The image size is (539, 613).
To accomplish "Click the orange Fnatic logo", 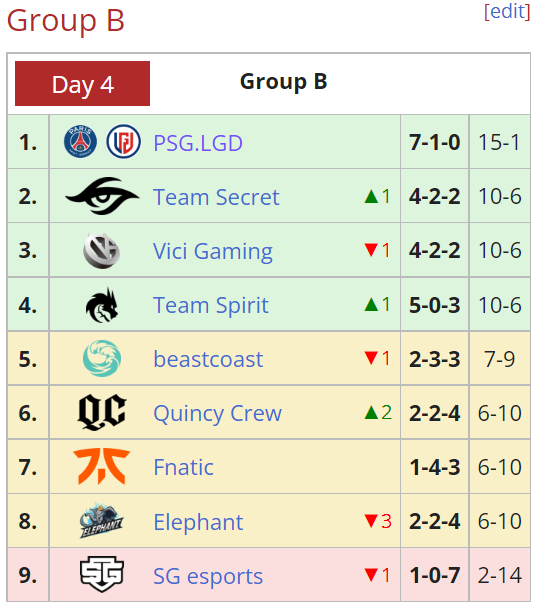I will click(x=102, y=467).
